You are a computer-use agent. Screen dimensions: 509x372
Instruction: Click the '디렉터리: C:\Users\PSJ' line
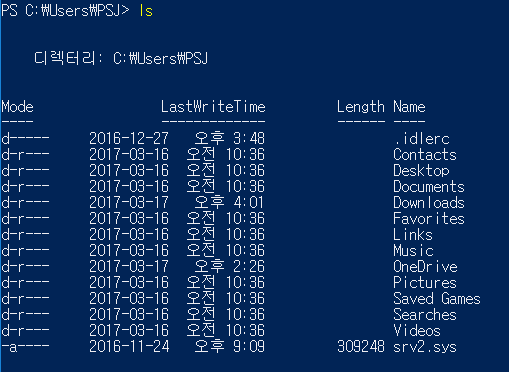pos(121,59)
